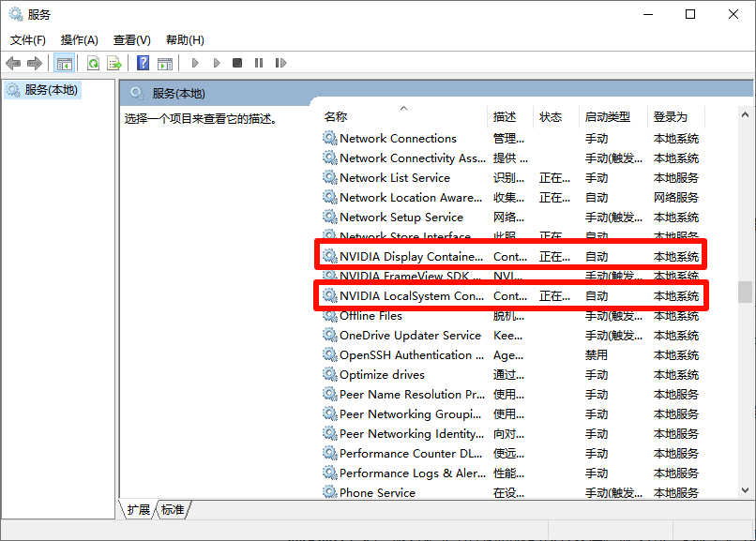This screenshot has height=541, width=756.
Task: Switch to the 扩展 tab
Action: click(x=138, y=510)
